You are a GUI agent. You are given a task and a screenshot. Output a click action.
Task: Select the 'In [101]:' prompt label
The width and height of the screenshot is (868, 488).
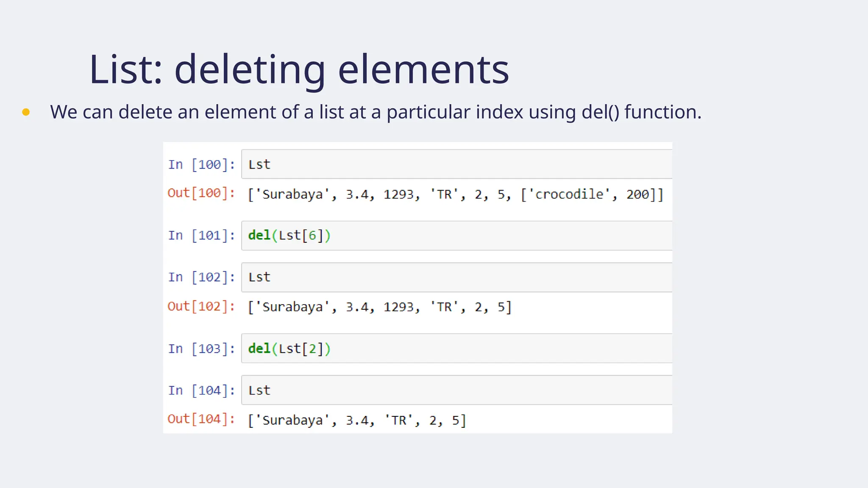click(201, 235)
